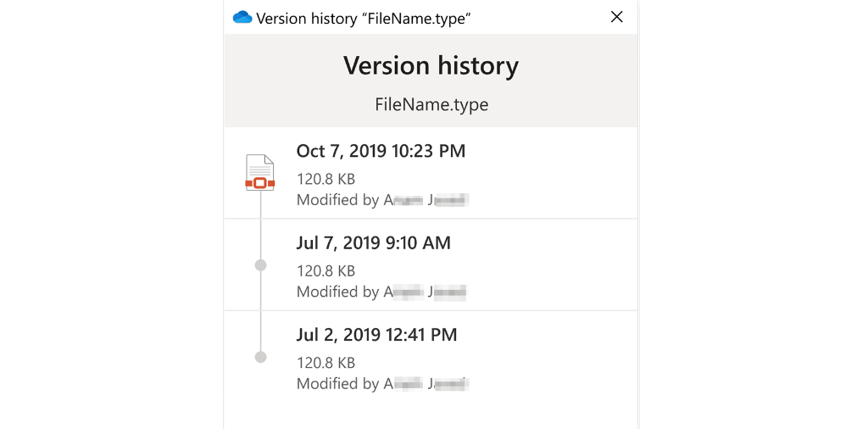Click the window title text with quoted FileName.type

pos(364,18)
